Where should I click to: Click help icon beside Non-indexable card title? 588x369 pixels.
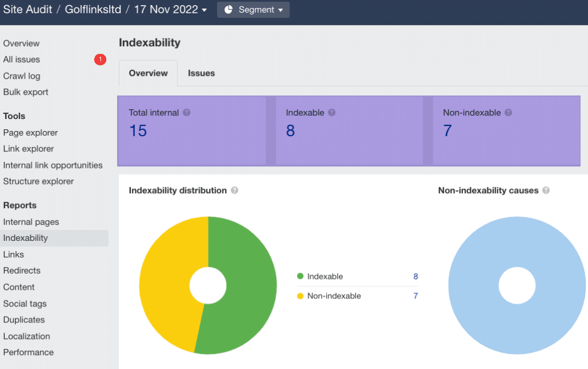pyautogui.click(x=509, y=113)
